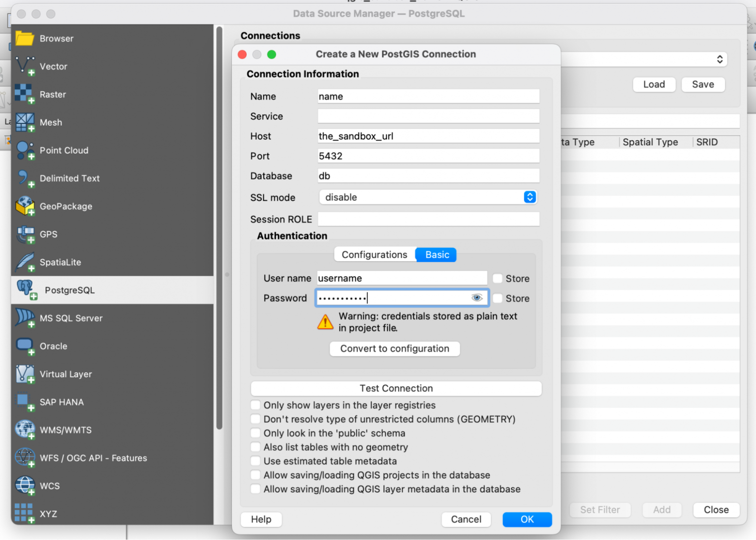
Task: Click the WMS/WMTS globe icon
Action: coord(25,430)
